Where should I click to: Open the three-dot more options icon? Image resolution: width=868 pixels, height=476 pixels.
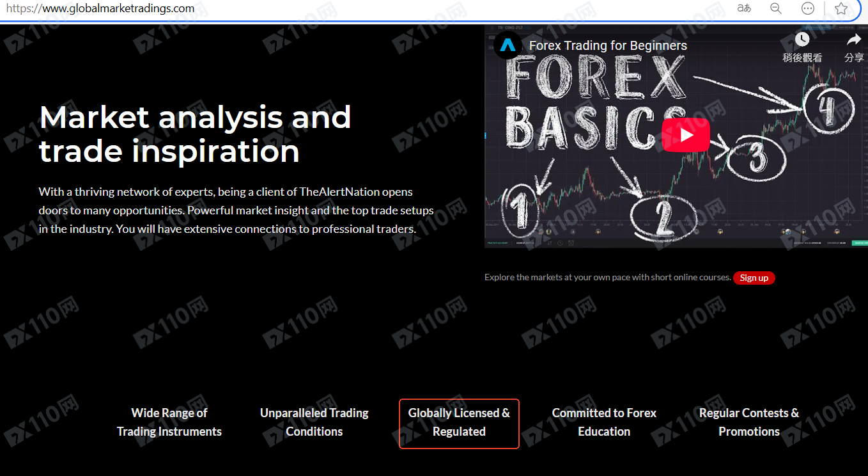pos(808,8)
